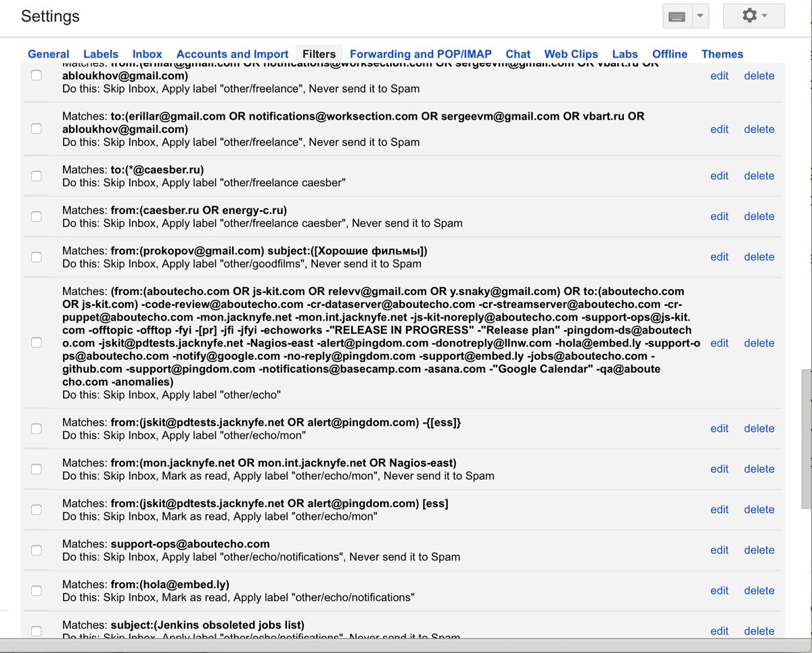Open the input tools dropdown arrow
Viewport: 812px width, 653px height.
pyautogui.click(x=700, y=16)
